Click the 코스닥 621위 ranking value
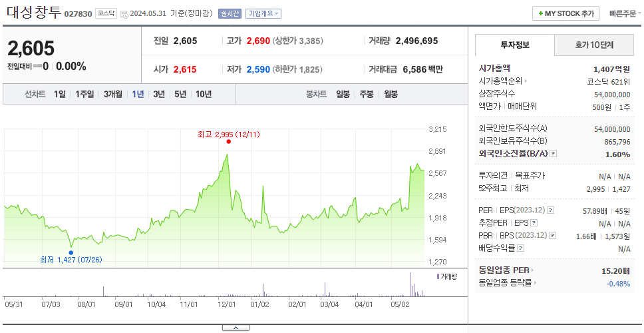The width and height of the screenshot is (644, 333). pyautogui.click(x=609, y=81)
